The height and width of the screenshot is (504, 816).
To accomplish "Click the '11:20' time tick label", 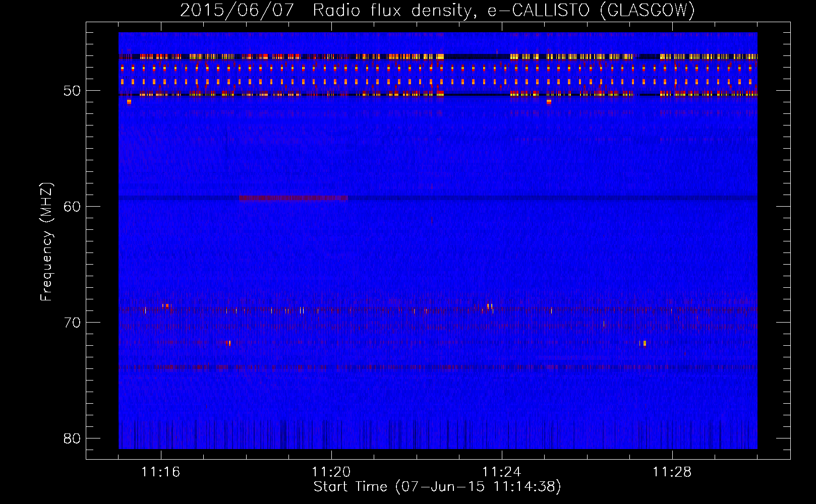I will click(331, 472).
